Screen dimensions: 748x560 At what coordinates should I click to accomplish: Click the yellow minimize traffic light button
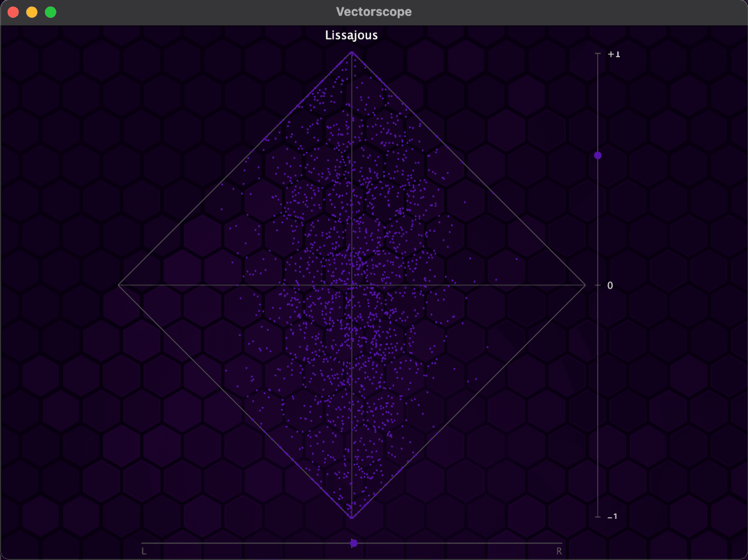(31, 11)
